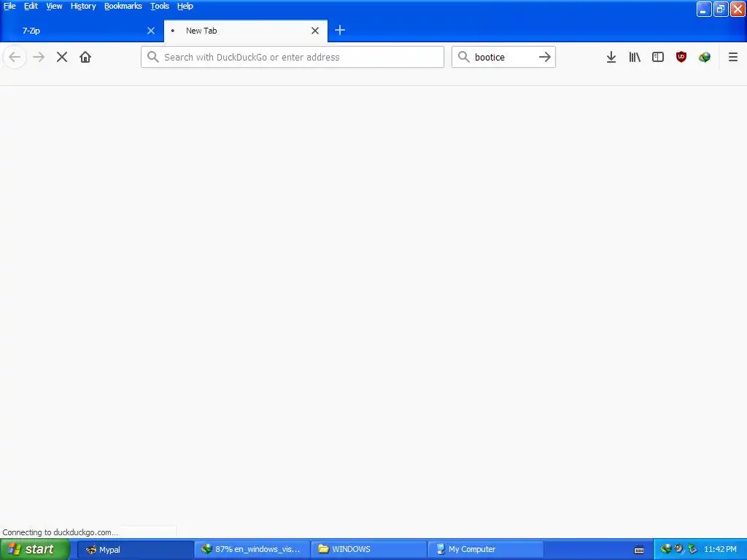747x560 pixels.
Task: Restore down the browser window
Action: tap(721, 9)
